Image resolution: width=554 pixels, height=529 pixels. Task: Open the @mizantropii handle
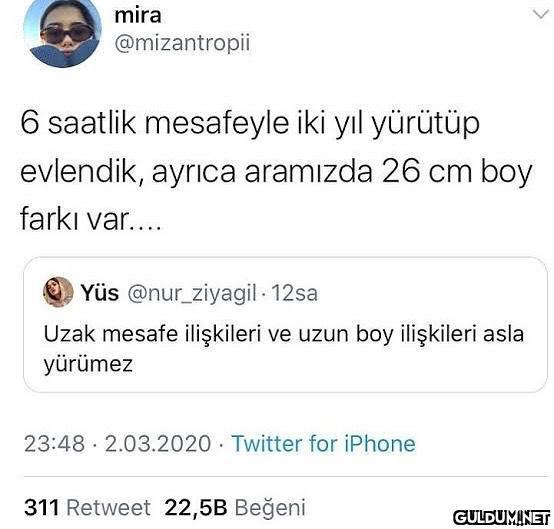[182, 43]
